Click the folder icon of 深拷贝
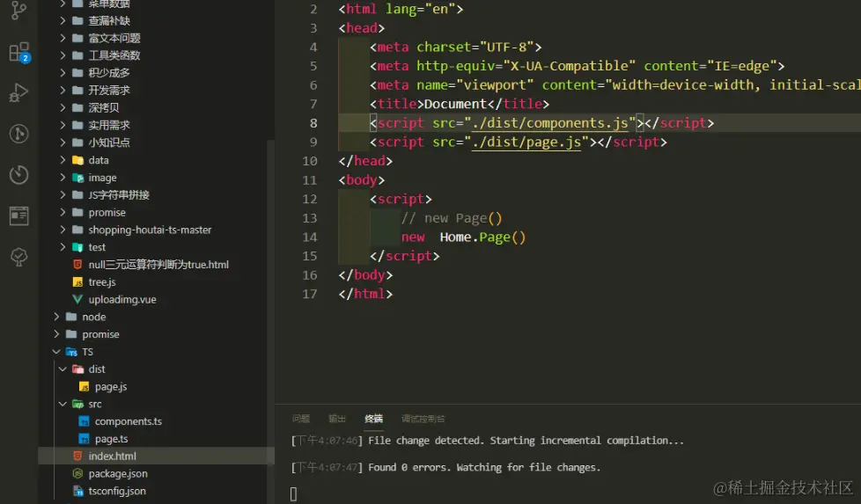Viewport: 861px width, 504px height. coord(78,107)
